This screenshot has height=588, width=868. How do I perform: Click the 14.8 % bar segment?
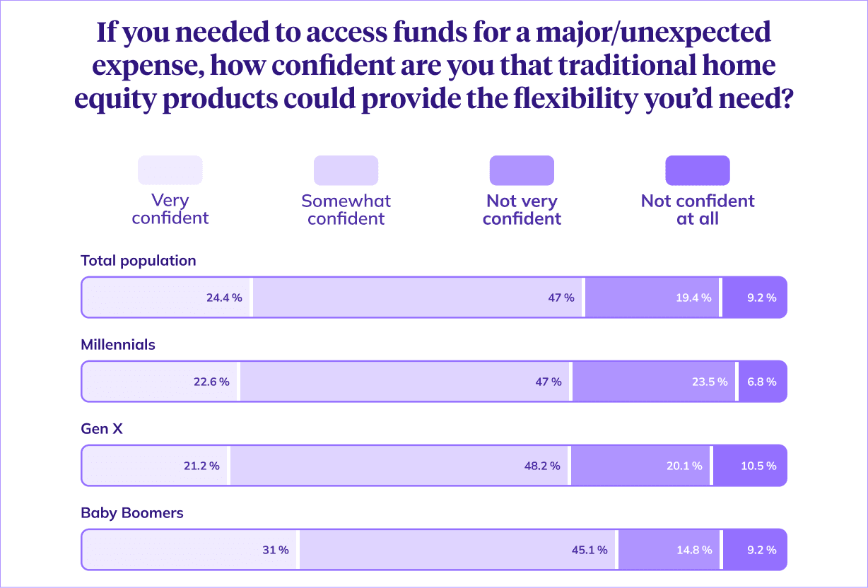coord(669,550)
